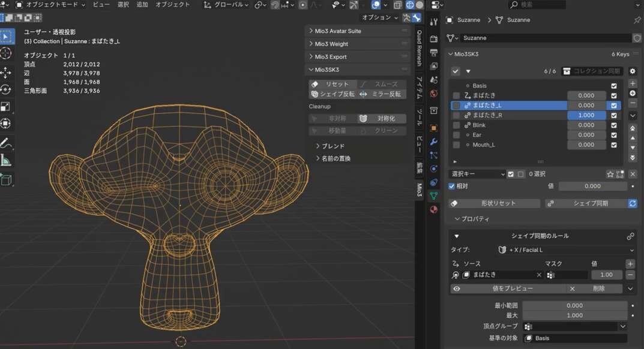
Task: Toggle the select-all check button in Mio3SK3
Action: pos(456,71)
